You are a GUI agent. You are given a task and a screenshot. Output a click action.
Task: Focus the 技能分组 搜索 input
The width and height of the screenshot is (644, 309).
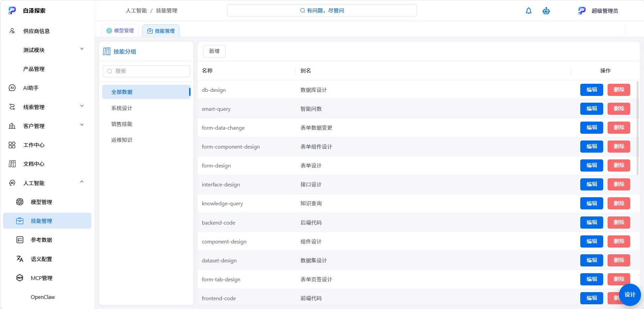tap(146, 71)
